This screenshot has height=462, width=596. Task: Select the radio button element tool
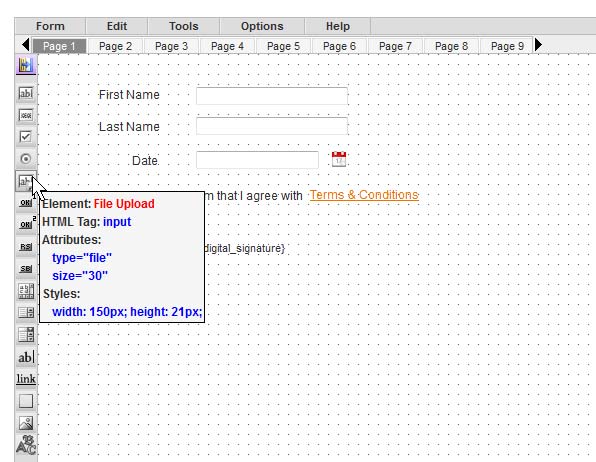26,159
